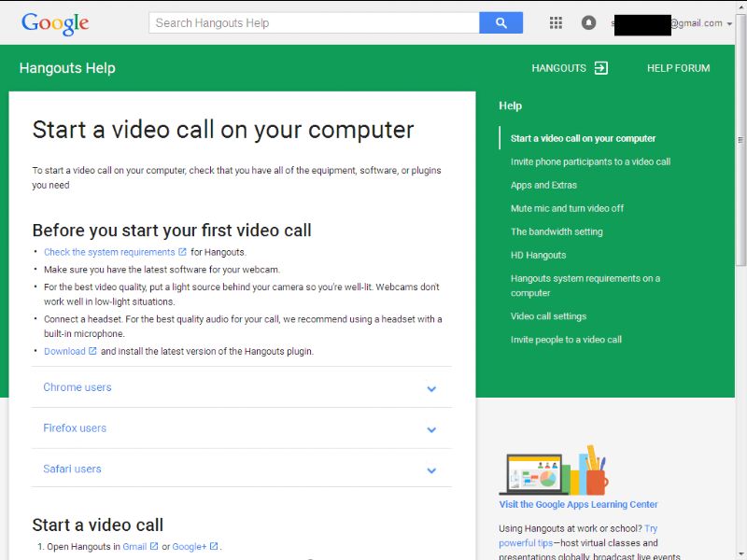Open the Google Apps Learning Center illustration
747x560 pixels.
(x=554, y=471)
